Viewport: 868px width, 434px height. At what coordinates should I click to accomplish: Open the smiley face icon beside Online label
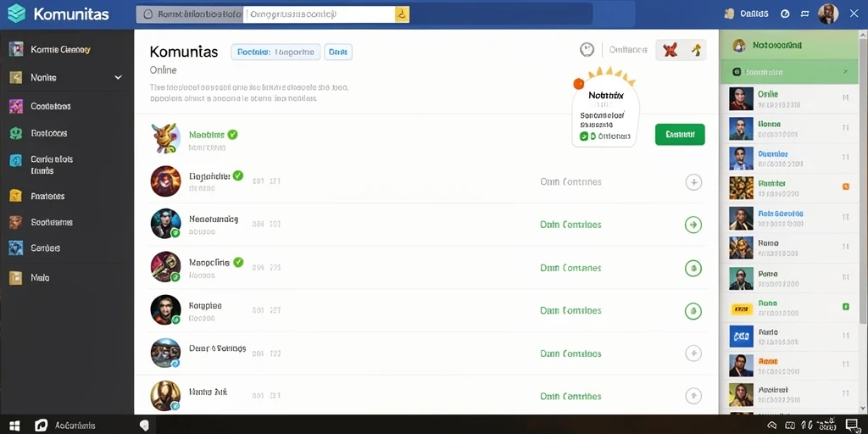(587, 49)
